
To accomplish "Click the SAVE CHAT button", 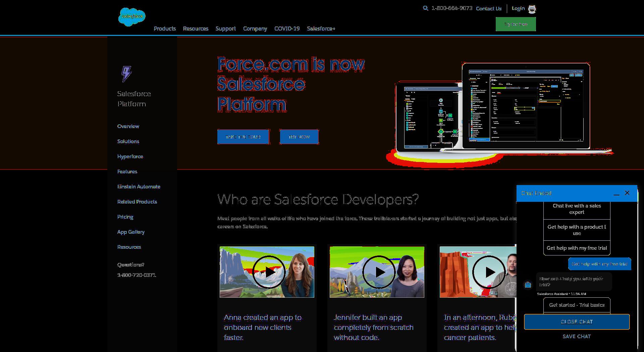I will click(x=577, y=336).
